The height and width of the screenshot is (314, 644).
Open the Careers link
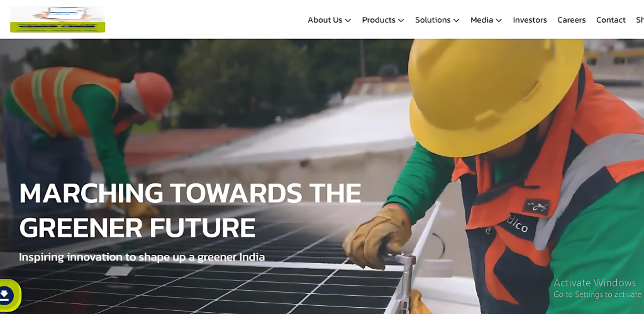pos(571,19)
